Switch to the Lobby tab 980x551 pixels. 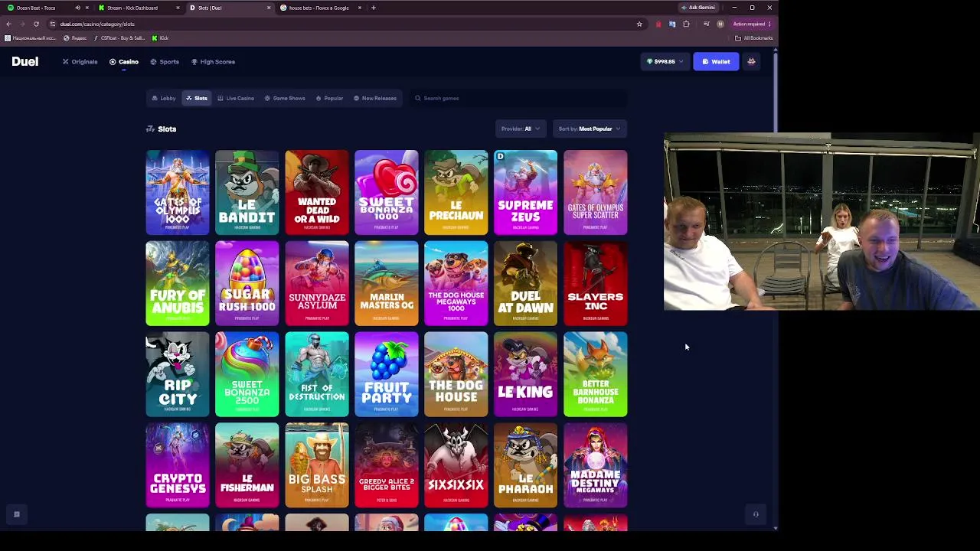tap(164, 98)
